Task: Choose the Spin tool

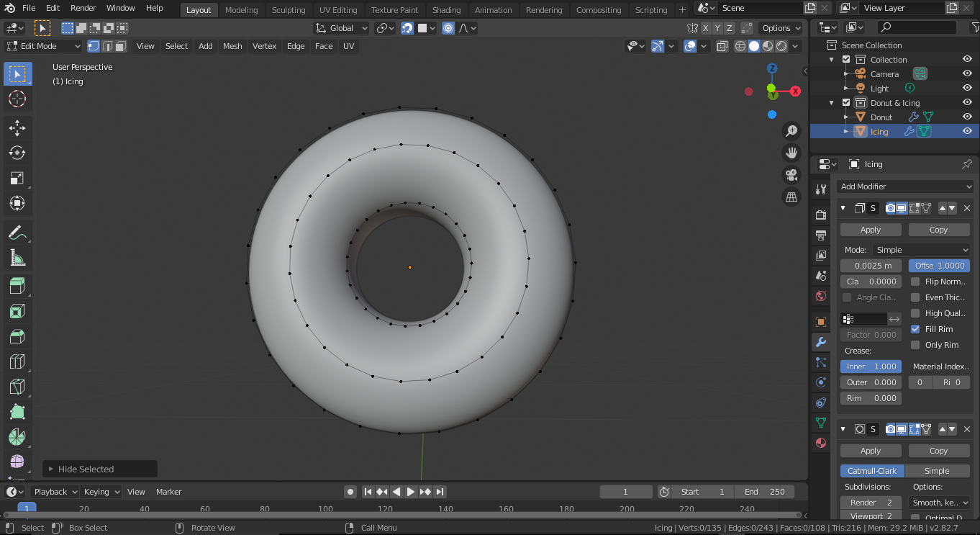Action: pos(17,437)
